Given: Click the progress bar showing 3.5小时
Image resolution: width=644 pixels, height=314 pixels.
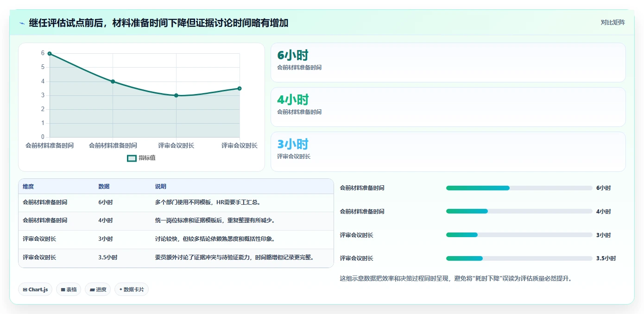Looking at the screenshot, I should 519,258.
